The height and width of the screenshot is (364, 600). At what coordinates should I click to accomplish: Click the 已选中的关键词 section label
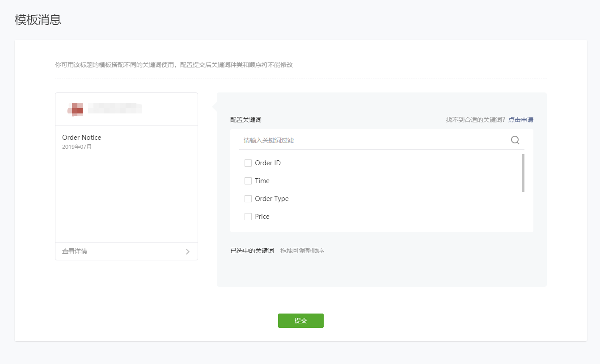point(252,251)
